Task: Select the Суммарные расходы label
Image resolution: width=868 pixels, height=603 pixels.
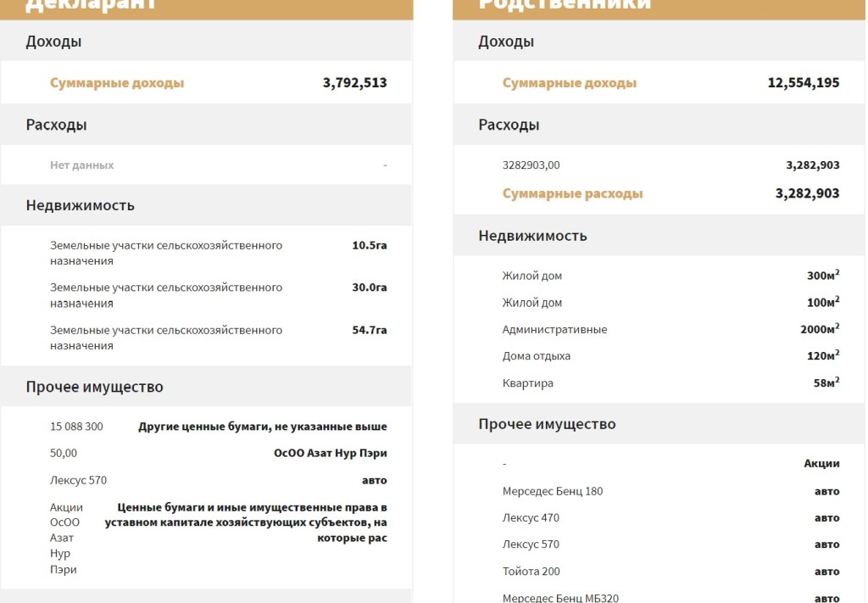Action: click(572, 193)
